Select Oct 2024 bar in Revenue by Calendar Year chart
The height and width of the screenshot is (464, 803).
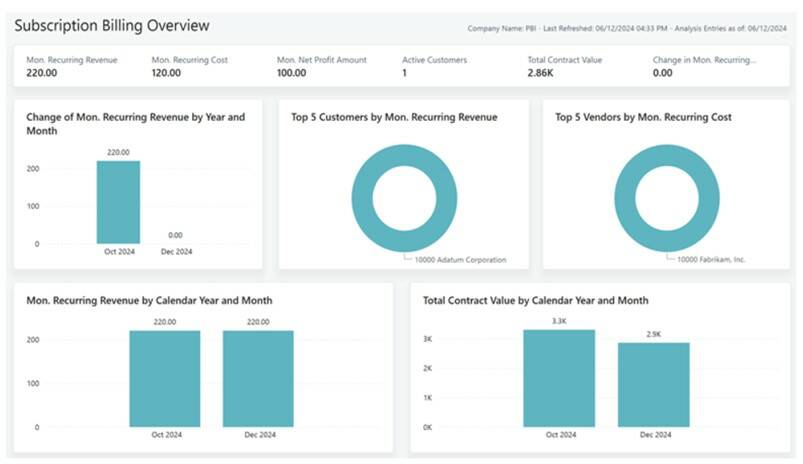point(164,378)
